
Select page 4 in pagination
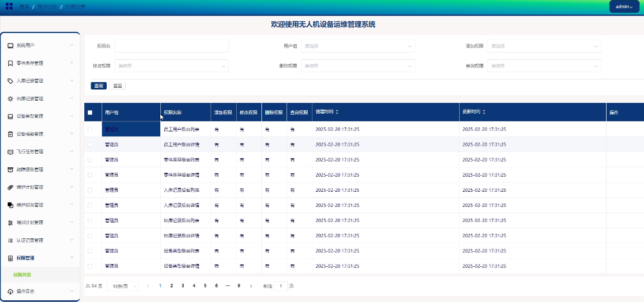[194, 286]
